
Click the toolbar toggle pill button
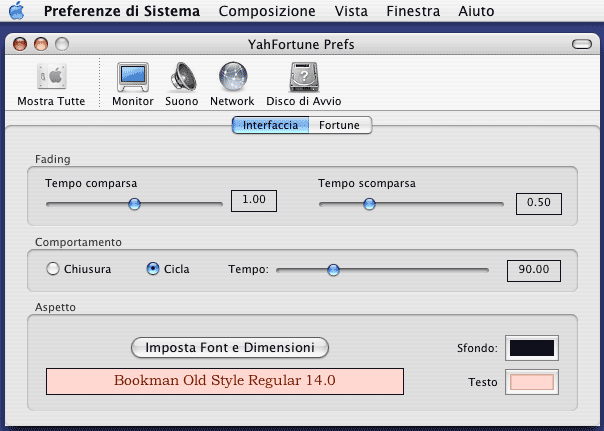click(581, 45)
